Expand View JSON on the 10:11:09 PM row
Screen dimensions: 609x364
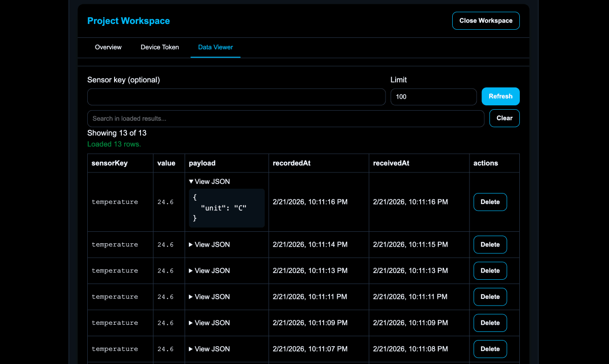[x=209, y=323]
